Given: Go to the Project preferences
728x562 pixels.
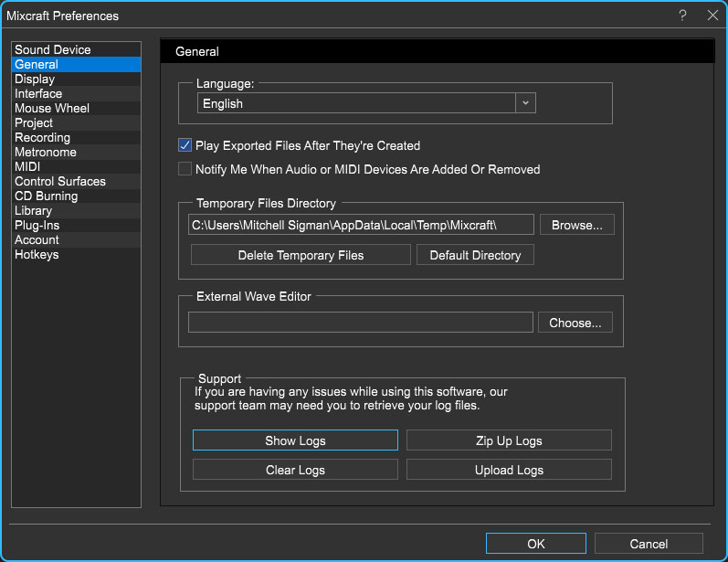Looking at the screenshot, I should [x=76, y=122].
